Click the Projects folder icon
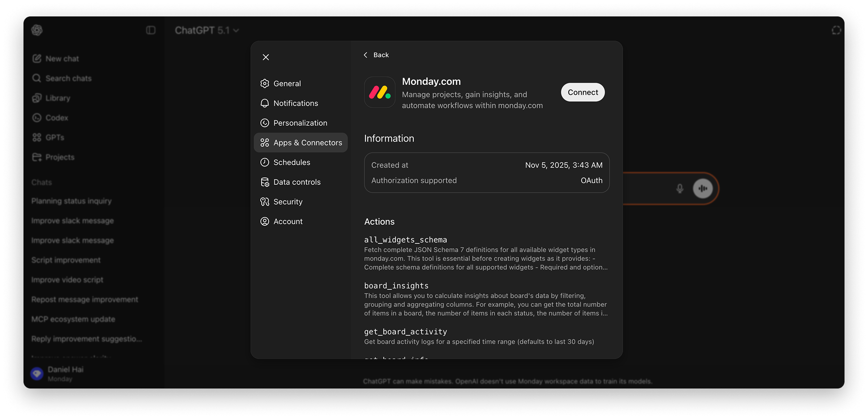This screenshot has width=868, height=419. [x=37, y=157]
